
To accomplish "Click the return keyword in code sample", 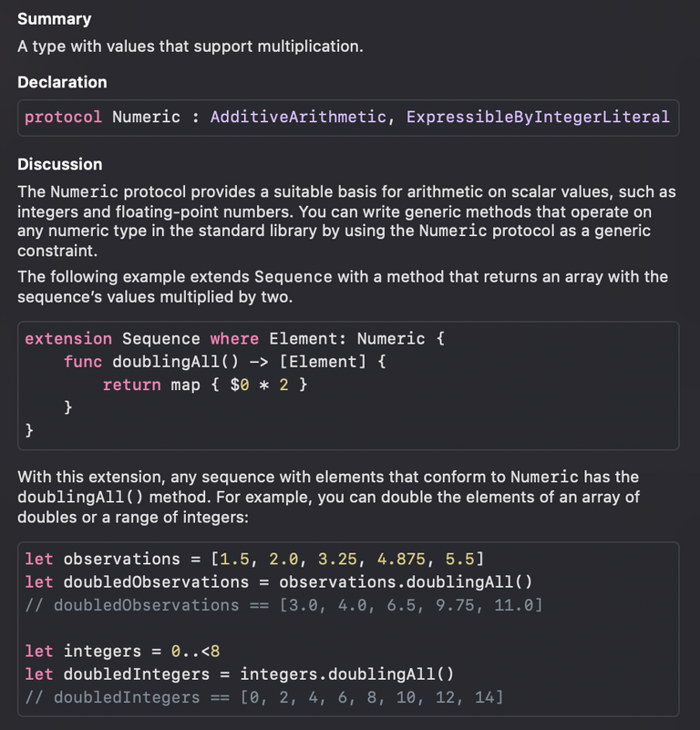I will (132, 385).
